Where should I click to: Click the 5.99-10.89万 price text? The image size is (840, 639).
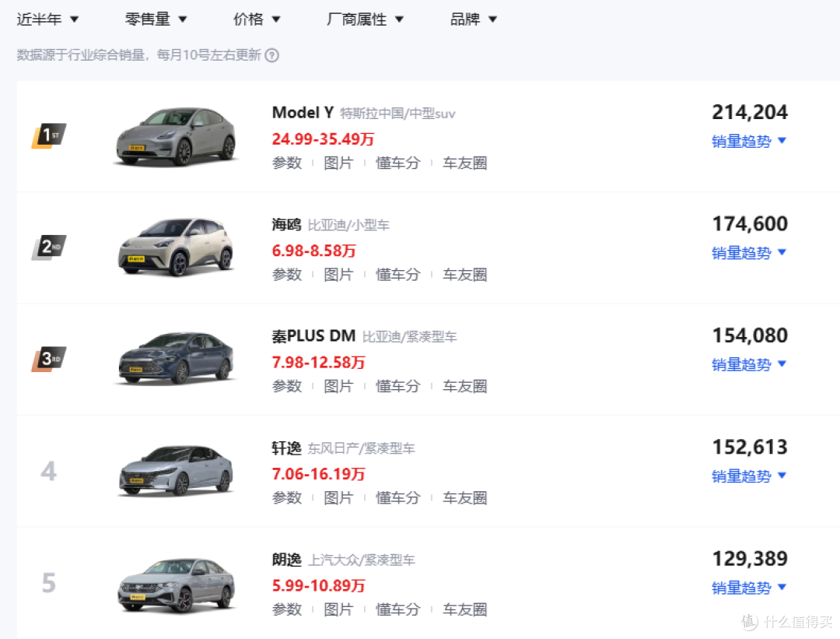pyautogui.click(x=318, y=585)
